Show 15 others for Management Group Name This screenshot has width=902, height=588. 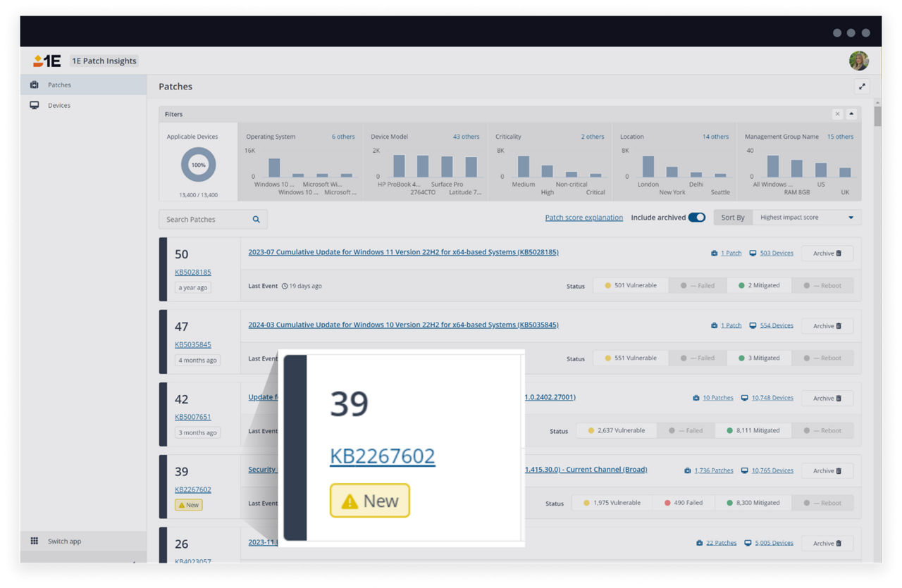(x=840, y=137)
